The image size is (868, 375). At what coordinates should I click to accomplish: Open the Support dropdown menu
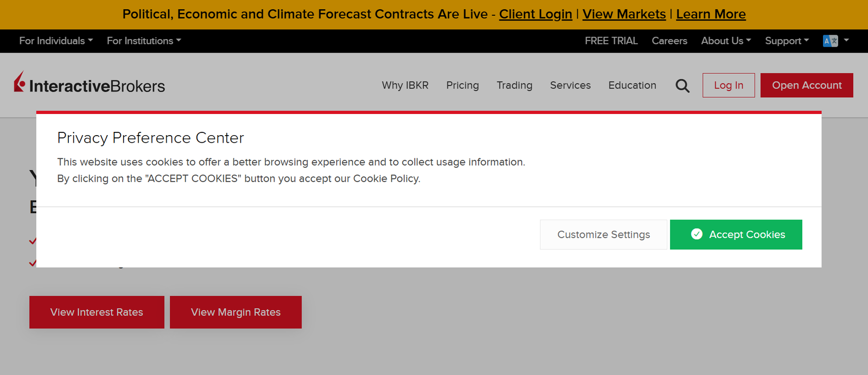pyautogui.click(x=787, y=41)
